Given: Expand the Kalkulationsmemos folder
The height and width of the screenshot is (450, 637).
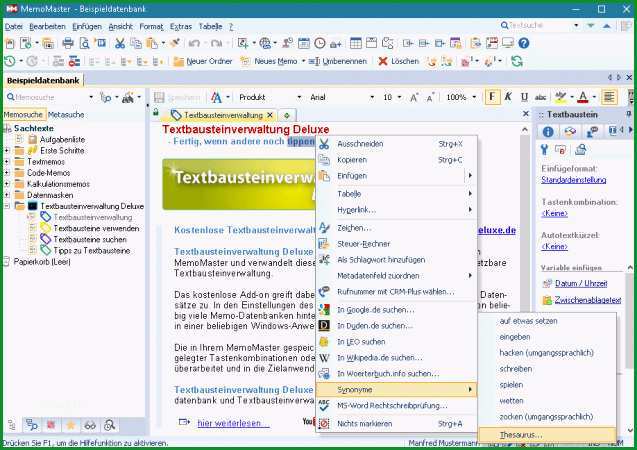Looking at the screenshot, I should coord(7,184).
